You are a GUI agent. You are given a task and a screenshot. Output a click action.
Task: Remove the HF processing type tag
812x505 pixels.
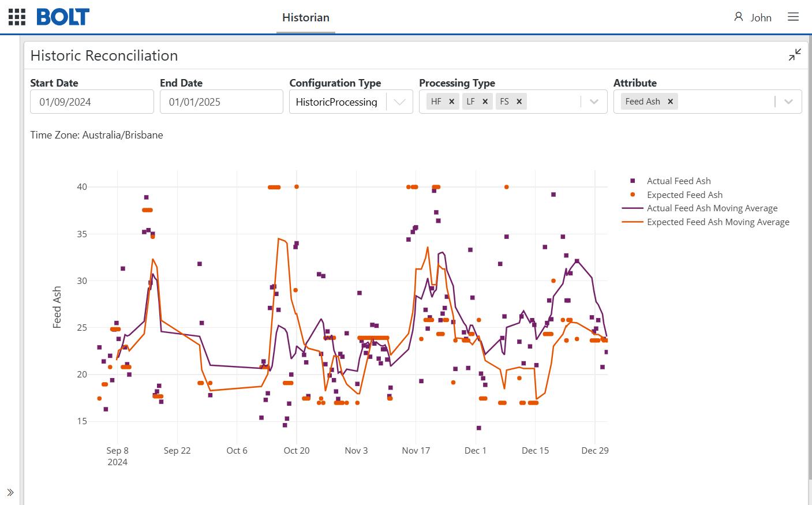[452, 102]
